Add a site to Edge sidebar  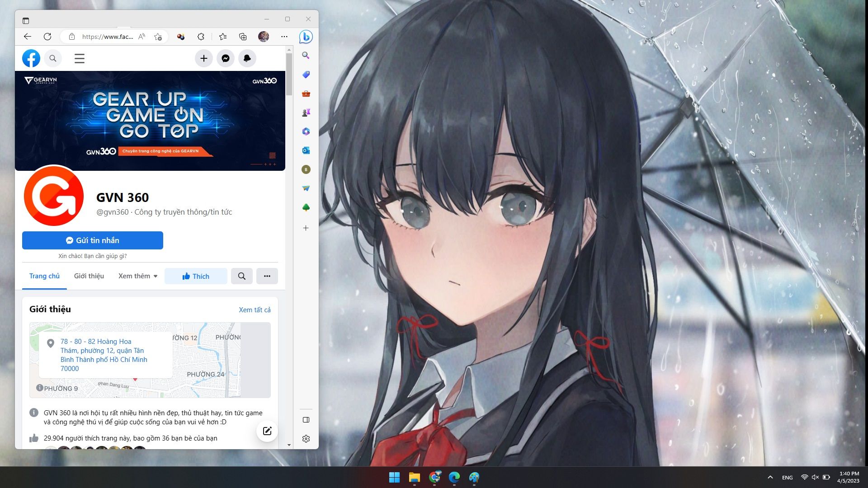click(x=306, y=228)
